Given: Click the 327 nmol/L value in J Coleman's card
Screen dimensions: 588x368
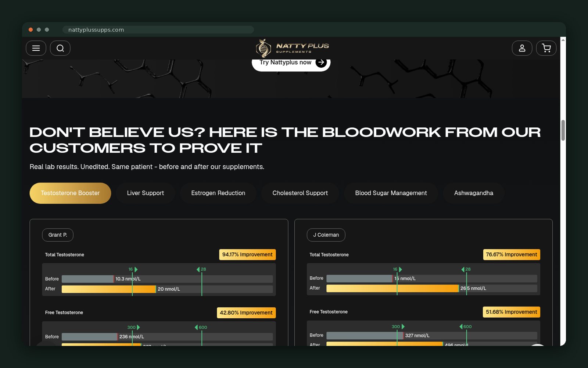Looking at the screenshot, I should (x=417, y=336).
